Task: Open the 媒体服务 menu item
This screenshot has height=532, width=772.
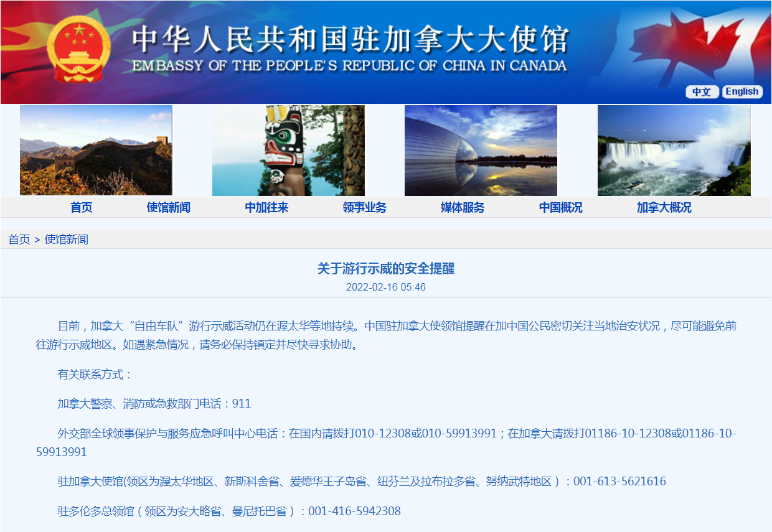Action: click(x=463, y=208)
